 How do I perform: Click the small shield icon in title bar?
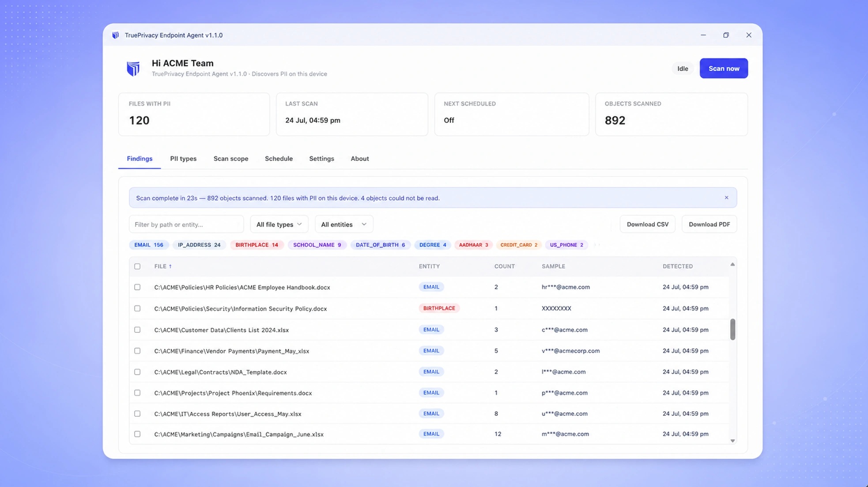click(x=116, y=35)
